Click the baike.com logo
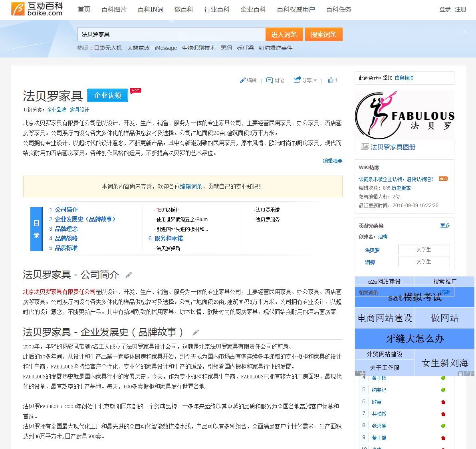Viewport: 476px width, 449px height. tap(37, 9)
